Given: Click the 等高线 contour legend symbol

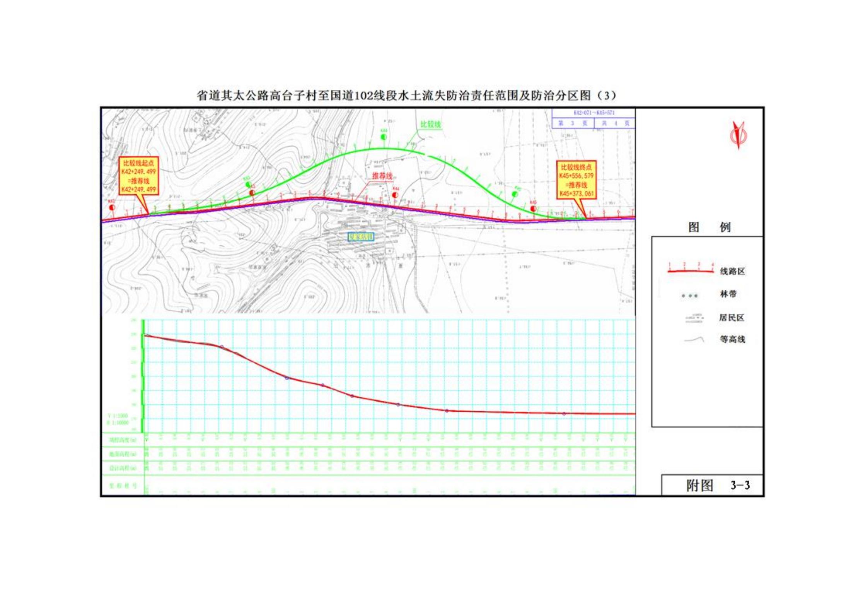Looking at the screenshot, I should [x=694, y=340].
